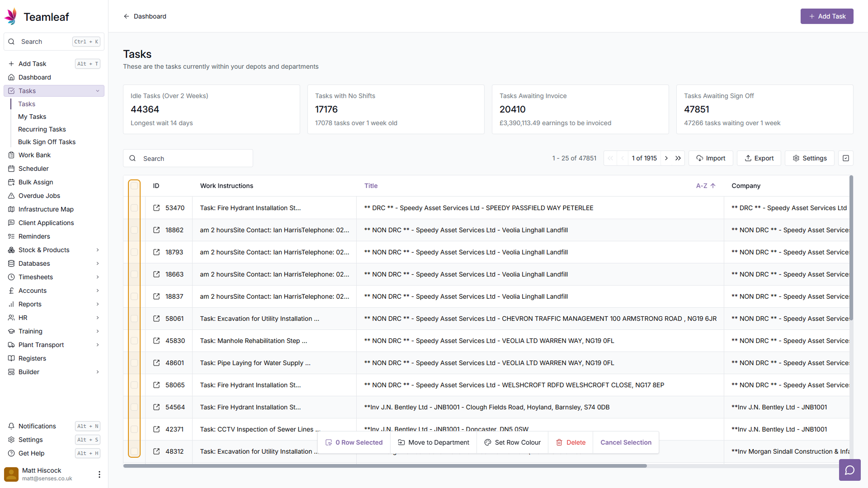Open Bulk Sign Off Tasks item
Screen dimensions: 868x488
(47, 142)
